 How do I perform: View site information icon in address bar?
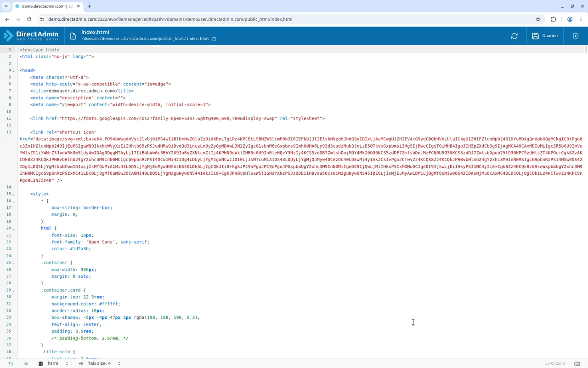pos(42,19)
